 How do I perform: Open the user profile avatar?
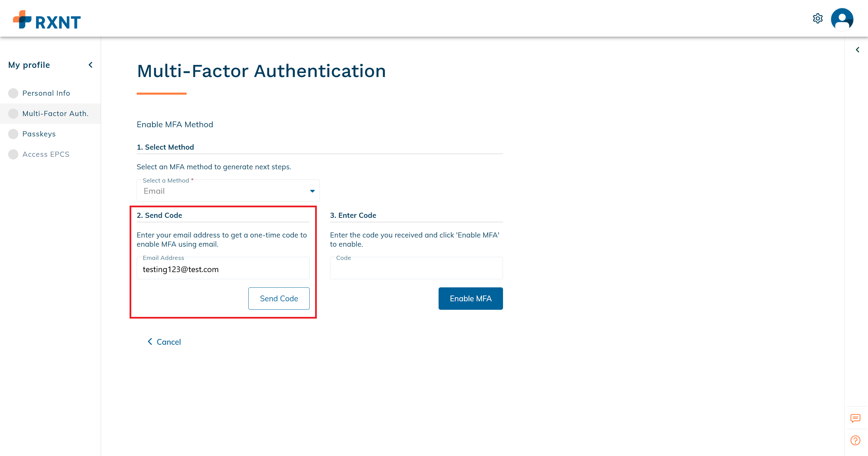tap(842, 19)
